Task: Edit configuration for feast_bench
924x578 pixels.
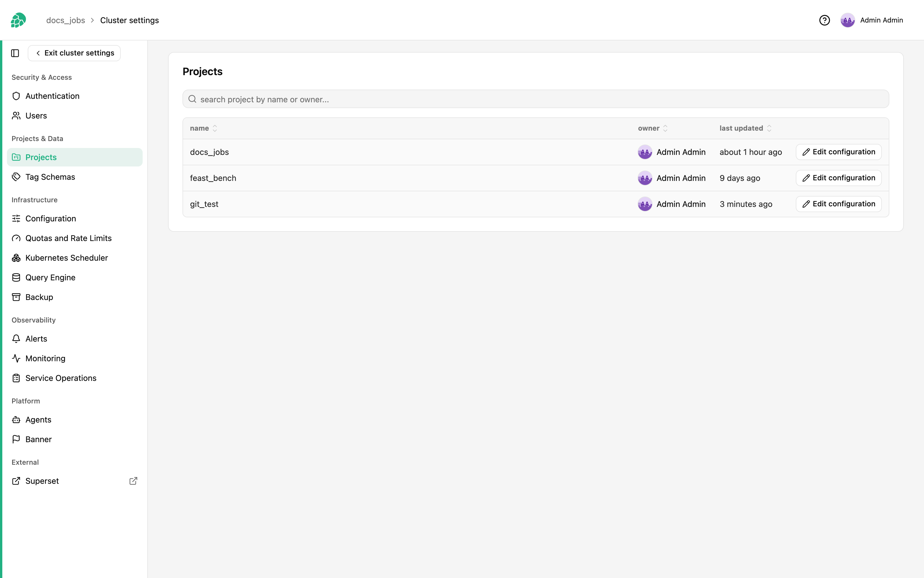Action: pos(839,178)
